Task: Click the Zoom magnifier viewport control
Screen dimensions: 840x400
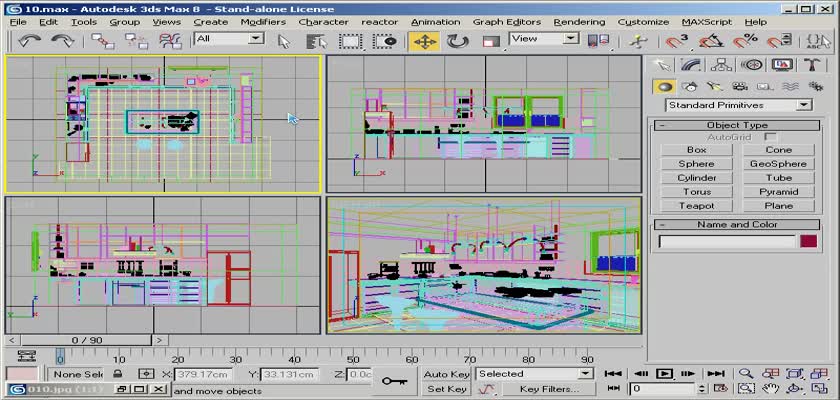Action: (746, 374)
